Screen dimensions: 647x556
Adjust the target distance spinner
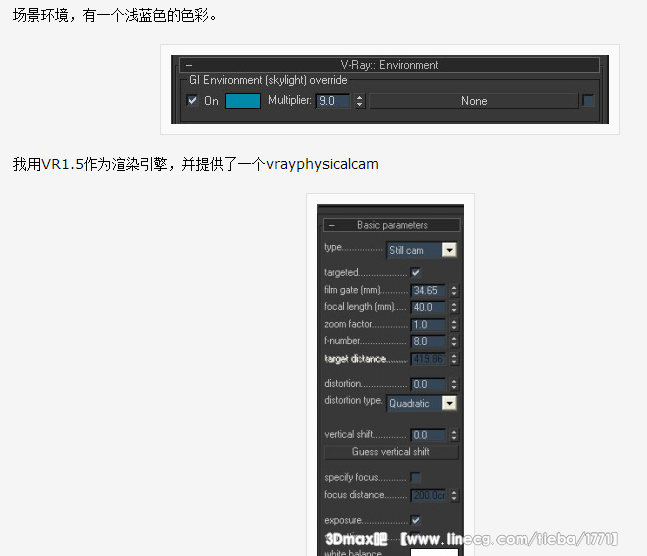point(454,359)
